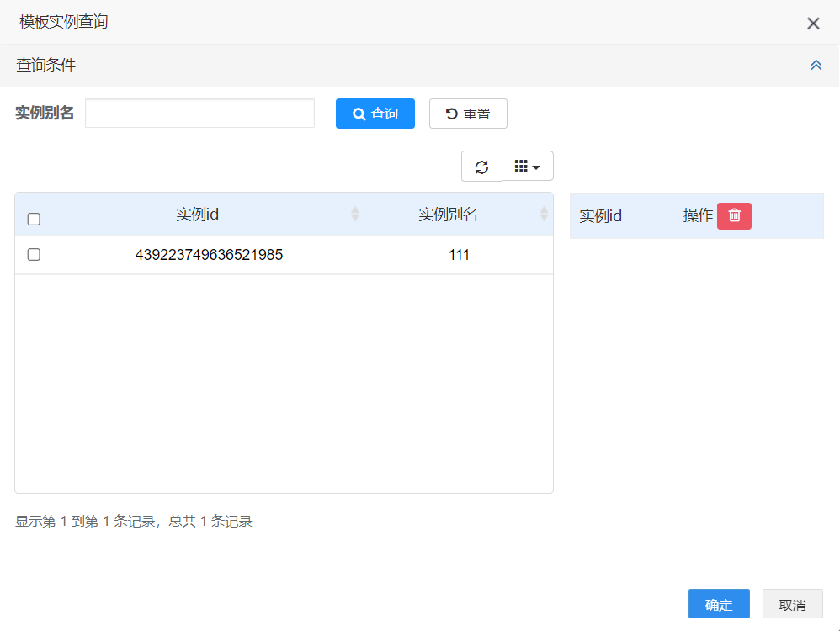Close the 模板实例查询 dialog
This screenshot has height=631, width=840.
(813, 24)
